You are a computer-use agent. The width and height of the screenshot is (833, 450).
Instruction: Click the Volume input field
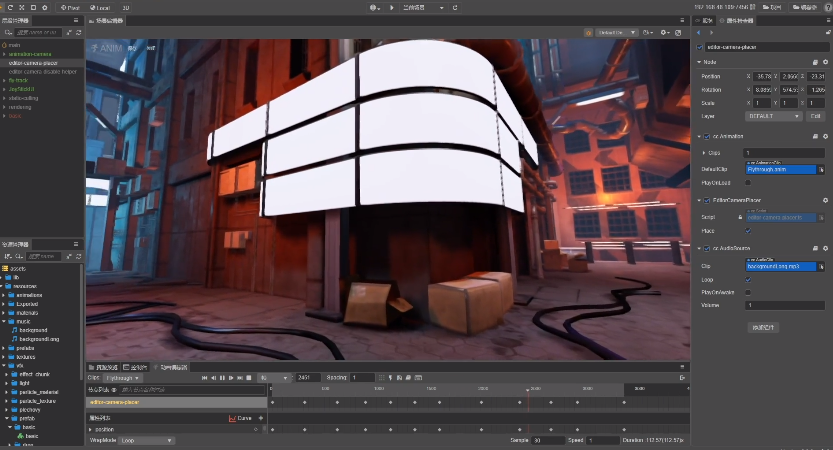coord(785,304)
